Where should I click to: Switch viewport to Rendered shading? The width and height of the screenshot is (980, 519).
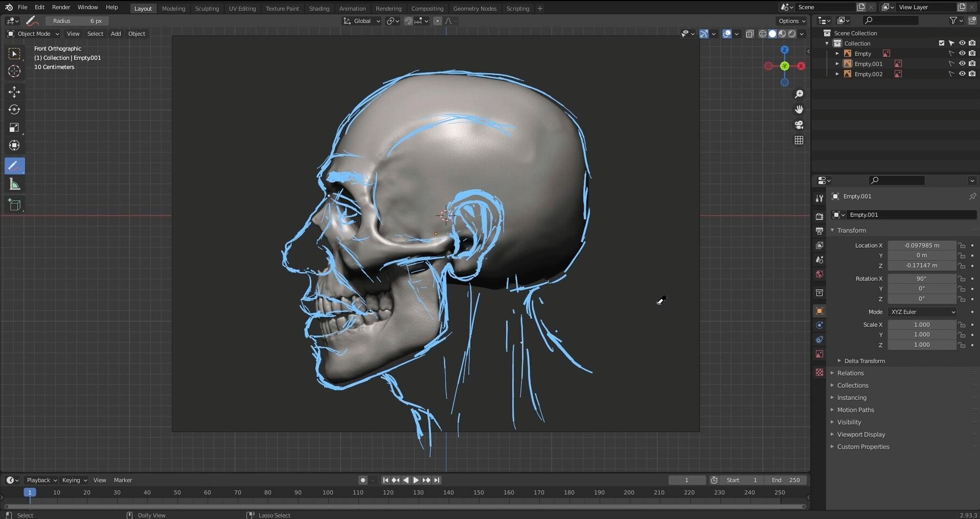(791, 34)
